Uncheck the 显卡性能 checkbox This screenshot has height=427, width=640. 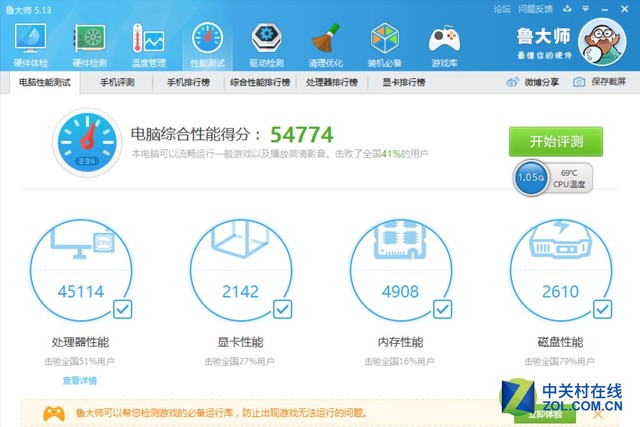tap(282, 309)
